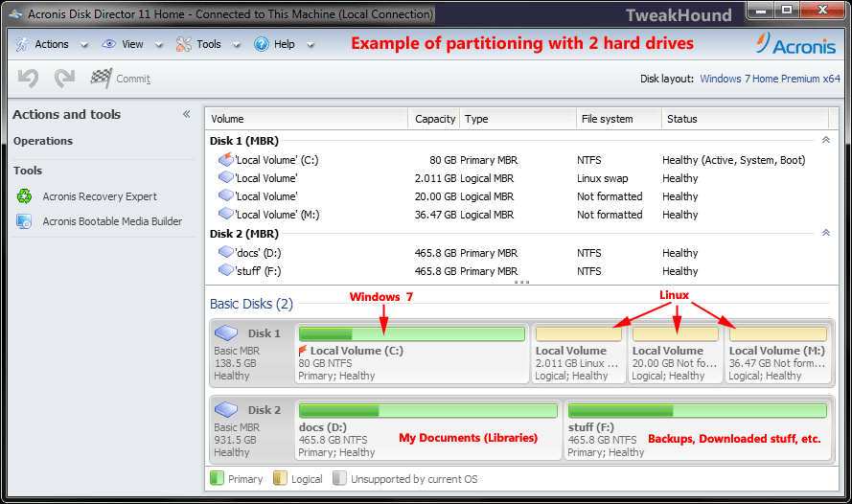Click the Disk 2 drive icon in Basic Disks
This screenshot has height=504, width=852.
tap(226, 409)
